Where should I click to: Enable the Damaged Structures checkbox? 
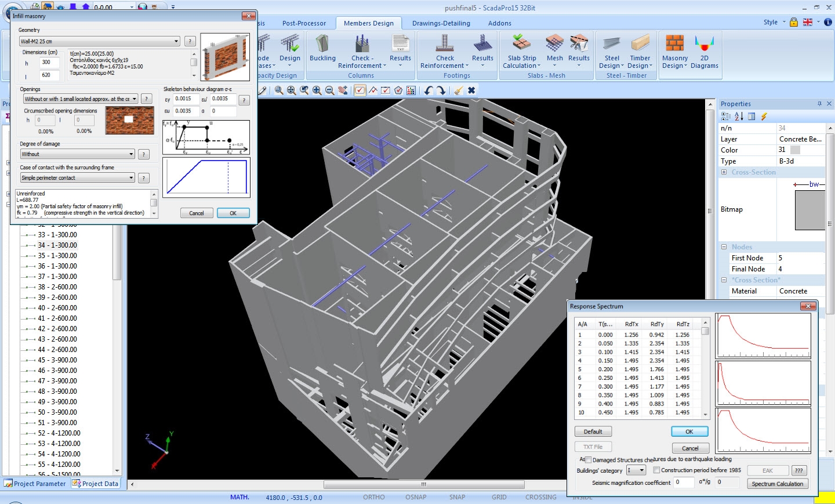tap(588, 460)
